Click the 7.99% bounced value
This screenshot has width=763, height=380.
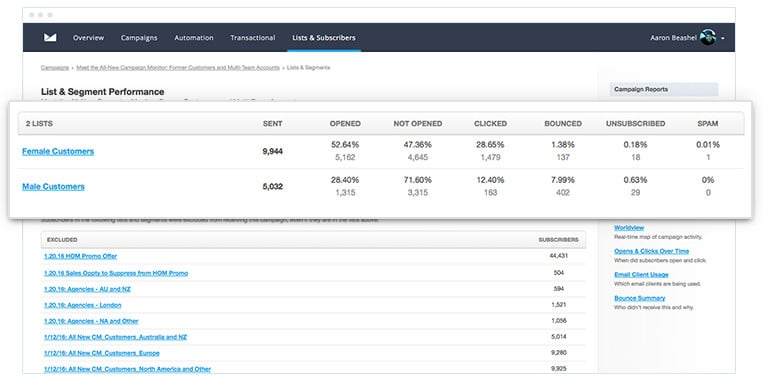(563, 180)
